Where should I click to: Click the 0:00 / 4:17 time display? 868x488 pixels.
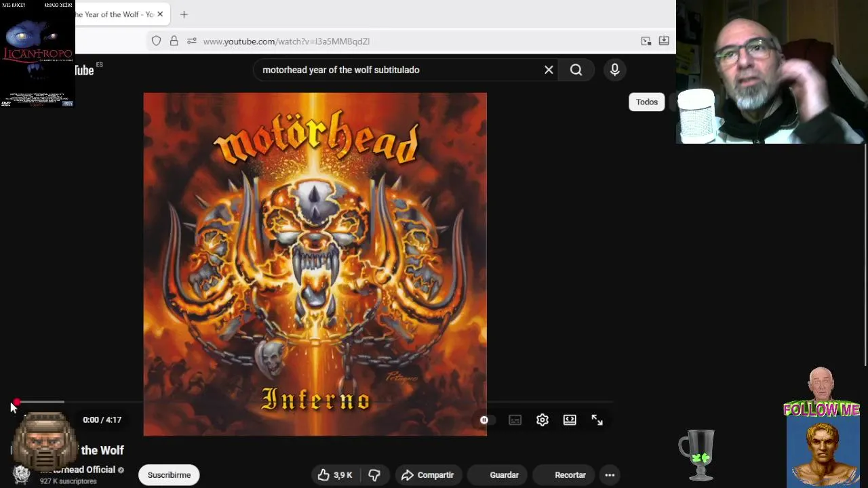[x=102, y=420]
